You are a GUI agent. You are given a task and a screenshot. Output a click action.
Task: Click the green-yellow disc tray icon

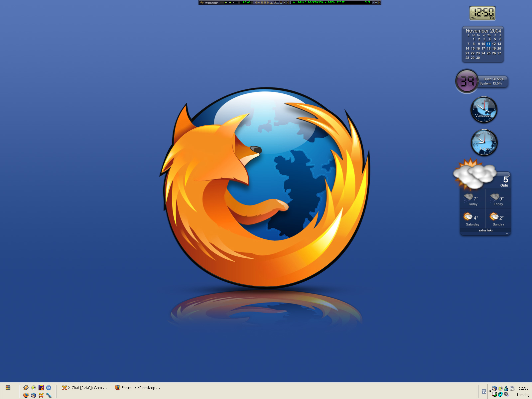click(500, 388)
